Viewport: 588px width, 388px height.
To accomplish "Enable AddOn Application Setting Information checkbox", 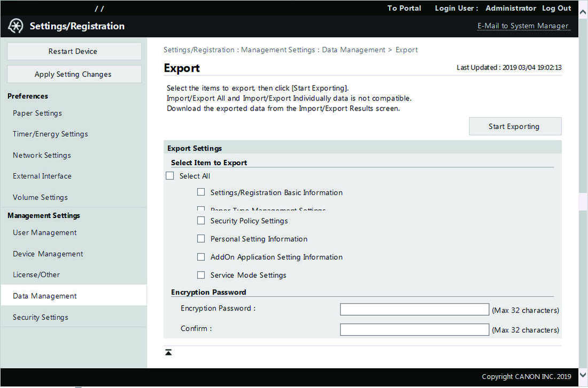I will coord(201,257).
